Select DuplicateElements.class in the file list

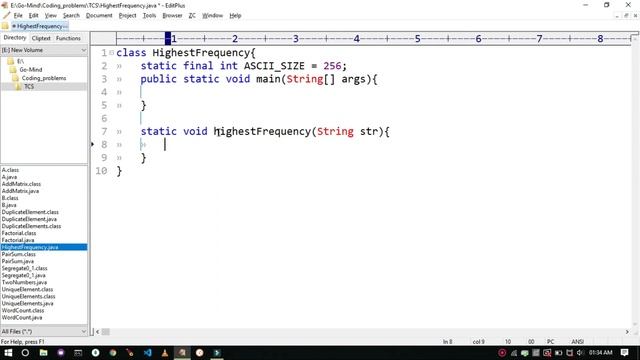[31, 226]
